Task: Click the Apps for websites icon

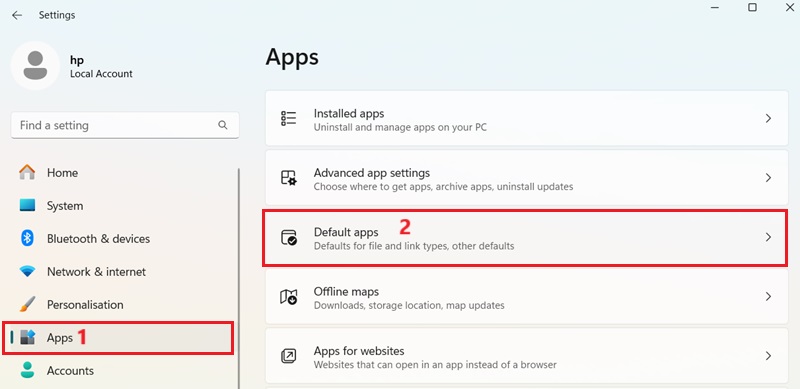Action: pyautogui.click(x=288, y=356)
